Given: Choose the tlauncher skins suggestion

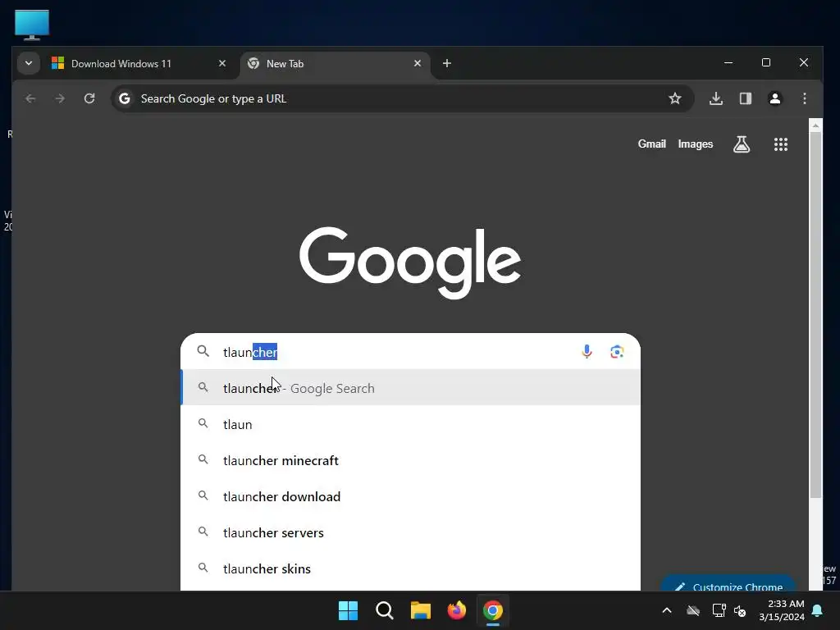Looking at the screenshot, I should [410, 568].
